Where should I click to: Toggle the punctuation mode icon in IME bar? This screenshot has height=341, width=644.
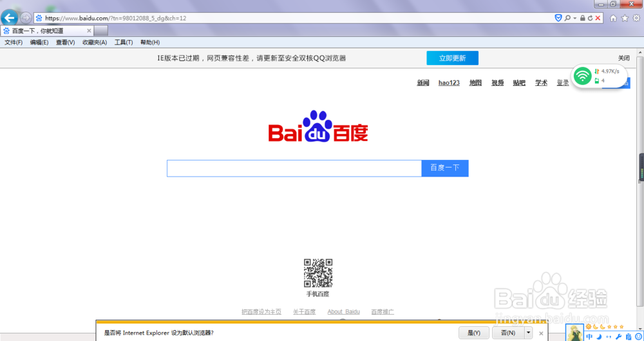click(x=609, y=336)
